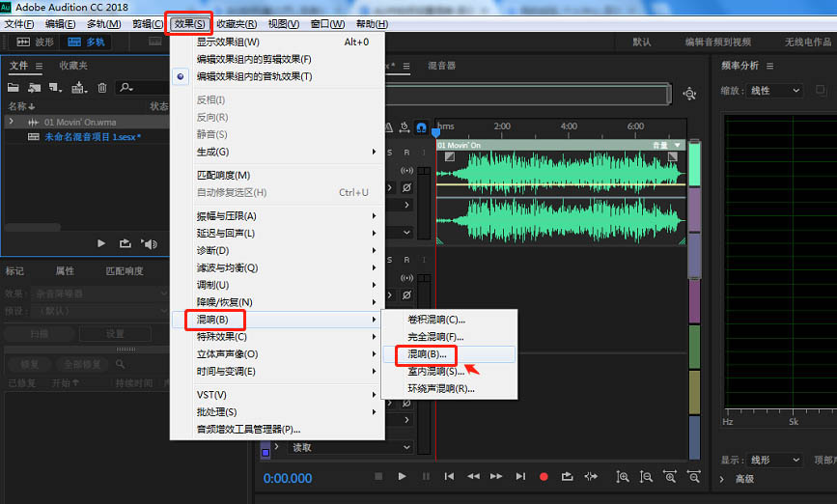837x504 pixels.
Task: Open the 收藏夹(R) menu in menu bar
Action: (x=236, y=23)
